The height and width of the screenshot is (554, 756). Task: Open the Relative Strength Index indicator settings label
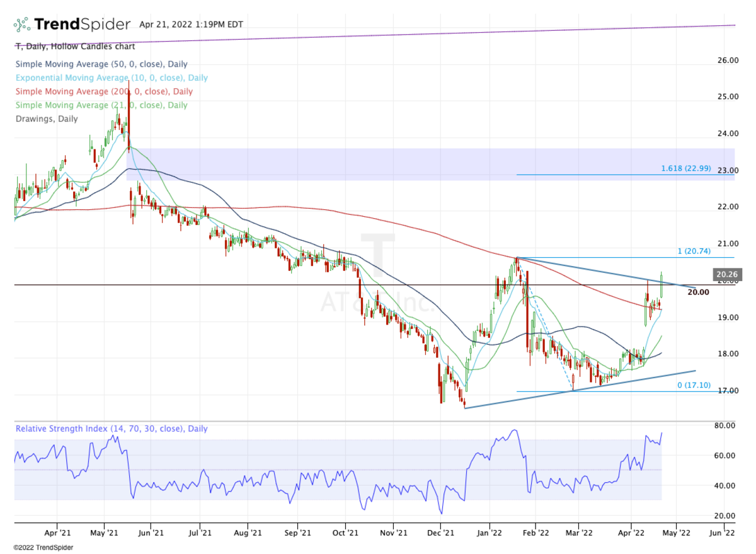point(111,429)
